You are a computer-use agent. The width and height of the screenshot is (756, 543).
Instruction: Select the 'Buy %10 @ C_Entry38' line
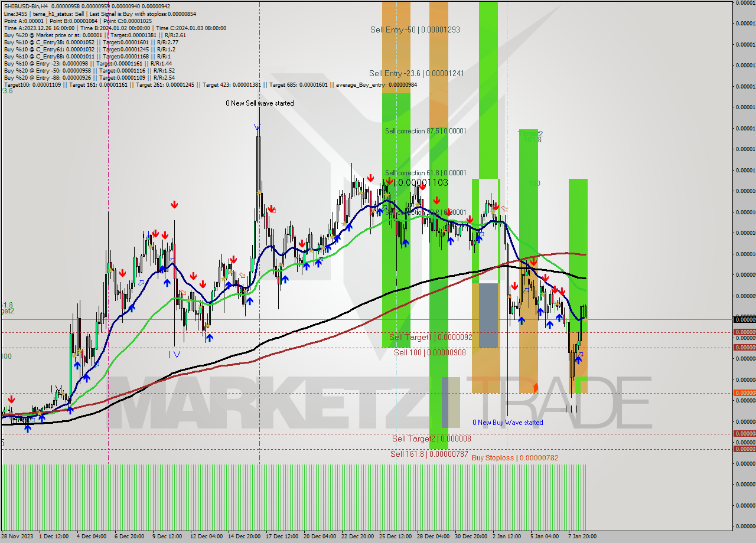(x=91, y=42)
